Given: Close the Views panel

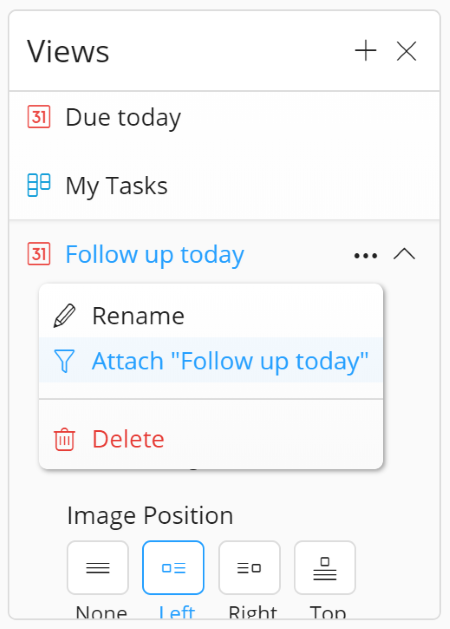Looking at the screenshot, I should (x=406, y=51).
